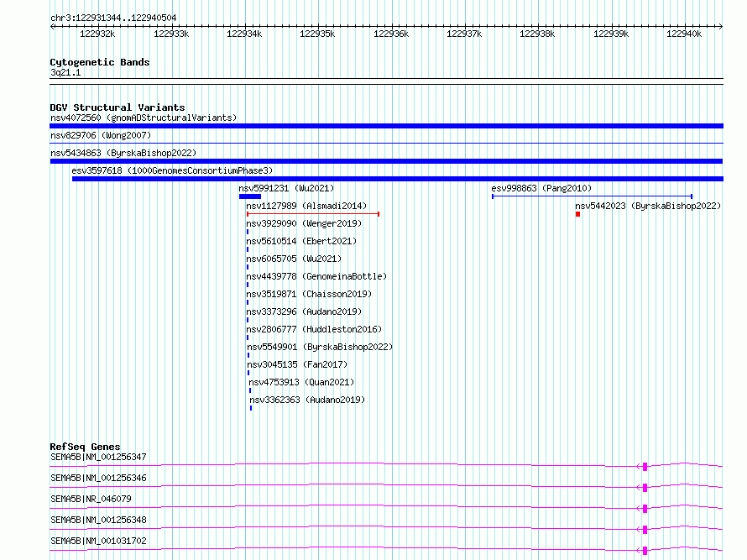
Task: Click nsv3519871 (Chaisson2019) label
Action: pyautogui.click(x=309, y=294)
